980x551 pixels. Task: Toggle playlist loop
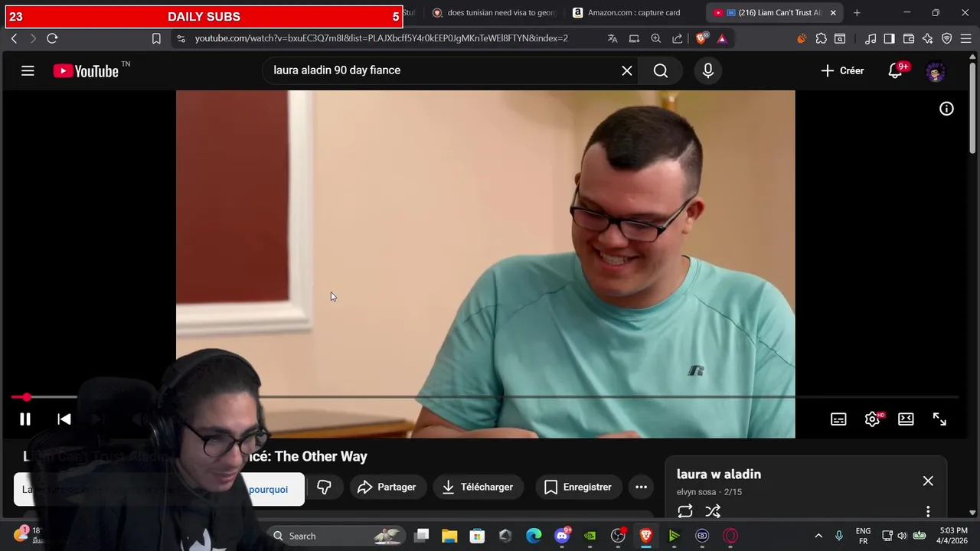685,511
